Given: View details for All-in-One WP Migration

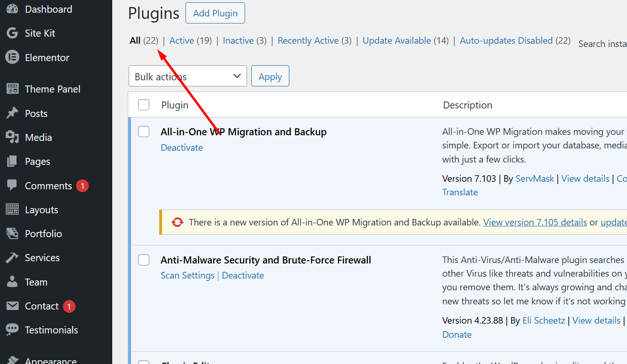Looking at the screenshot, I should click(x=585, y=178).
